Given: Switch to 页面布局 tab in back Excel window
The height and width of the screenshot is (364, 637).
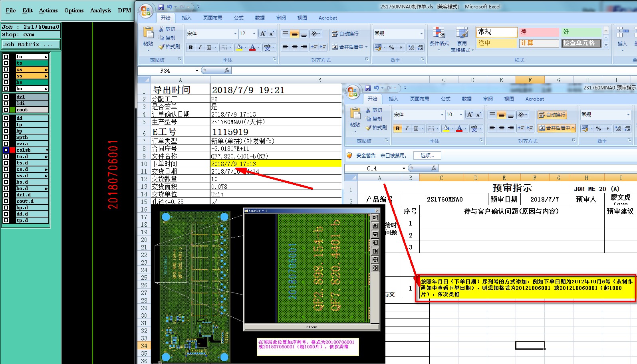Looking at the screenshot, I should pyautogui.click(x=212, y=18).
